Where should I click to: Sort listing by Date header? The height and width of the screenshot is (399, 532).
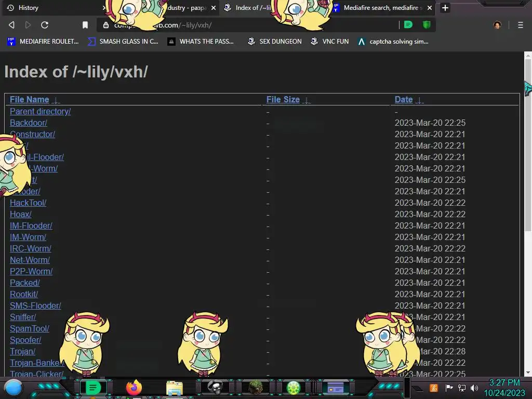coord(404,99)
